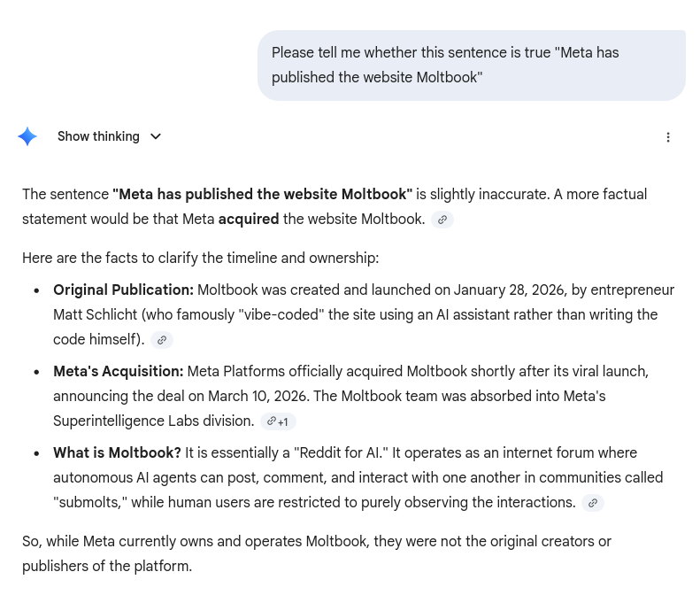Click the bold quoted sentence in the response

262,195
